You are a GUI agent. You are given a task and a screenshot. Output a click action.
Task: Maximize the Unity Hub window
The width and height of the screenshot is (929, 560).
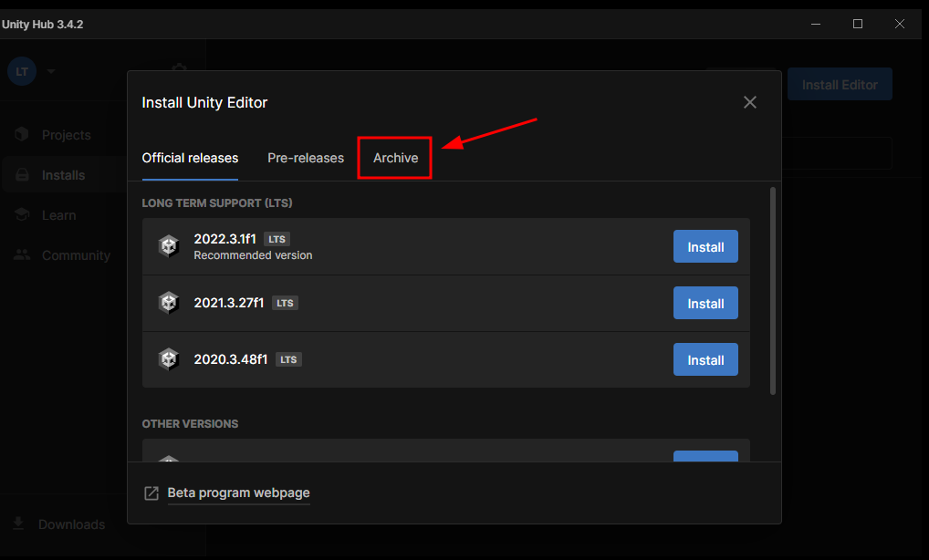(857, 25)
